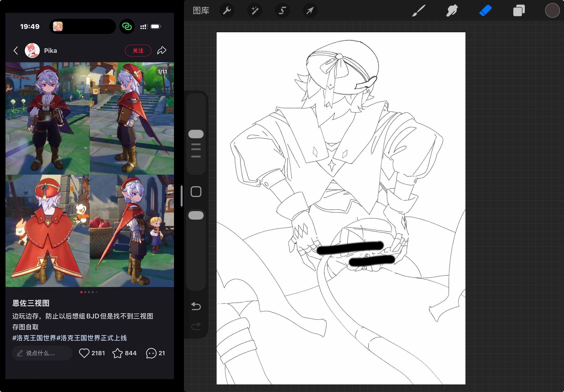Share the post with the arrow icon

pos(162,50)
